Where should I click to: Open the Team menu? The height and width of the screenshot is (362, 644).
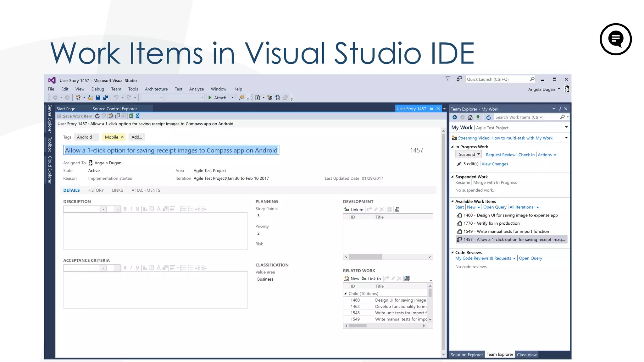116,89
